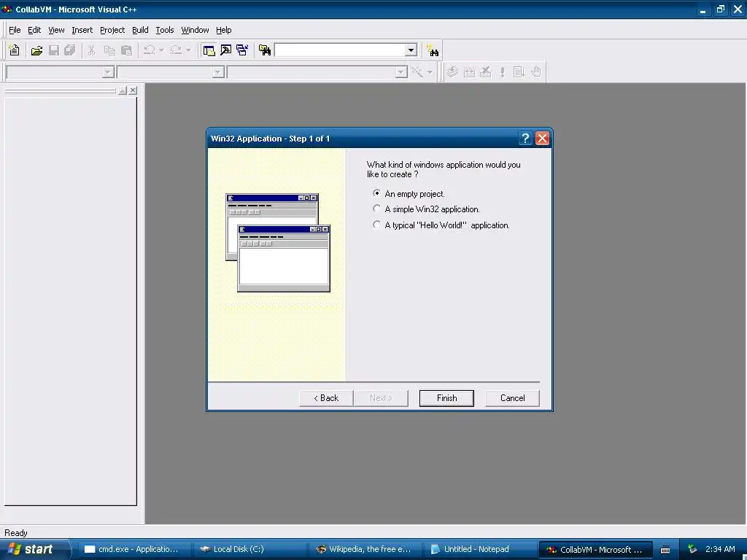Click the Open file folder icon
747x560 pixels.
point(36,50)
